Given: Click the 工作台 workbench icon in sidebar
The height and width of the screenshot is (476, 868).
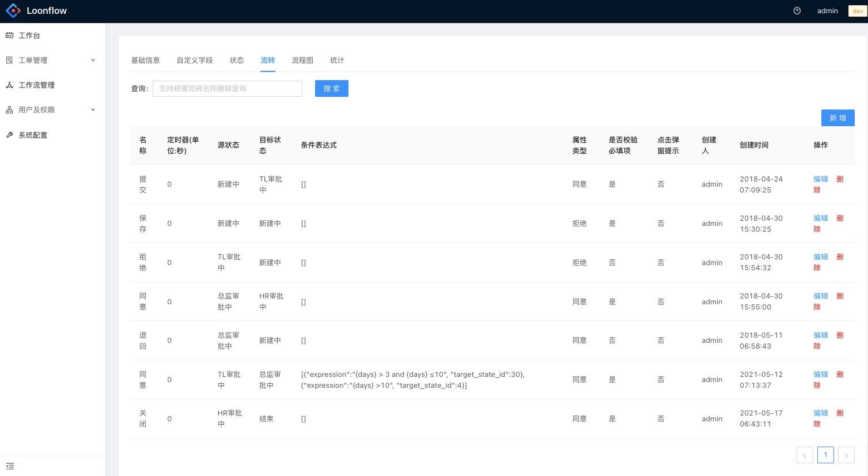Looking at the screenshot, I should [x=9, y=36].
